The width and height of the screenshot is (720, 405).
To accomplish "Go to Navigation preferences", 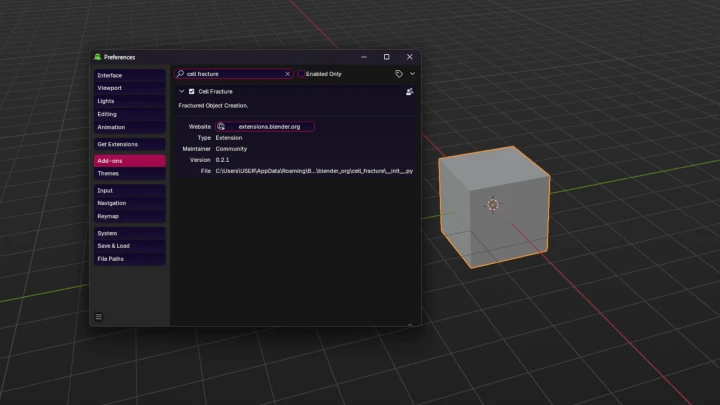I will [129, 203].
